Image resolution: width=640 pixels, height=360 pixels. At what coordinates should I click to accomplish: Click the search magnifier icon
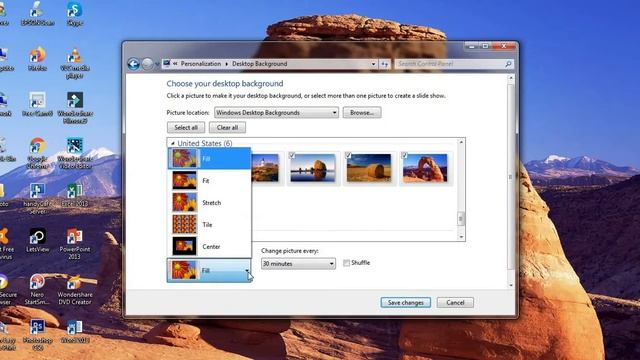(508, 64)
